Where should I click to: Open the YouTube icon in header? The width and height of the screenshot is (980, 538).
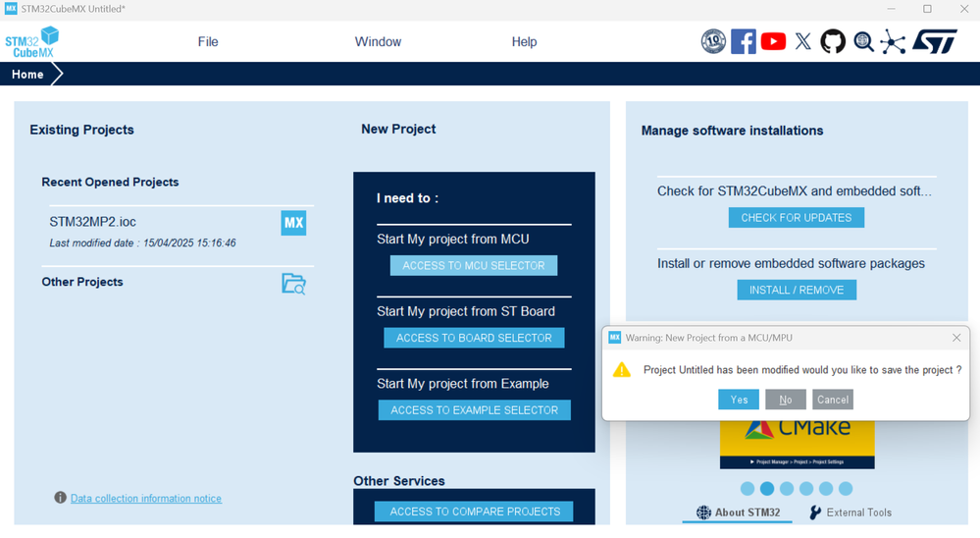point(773,42)
